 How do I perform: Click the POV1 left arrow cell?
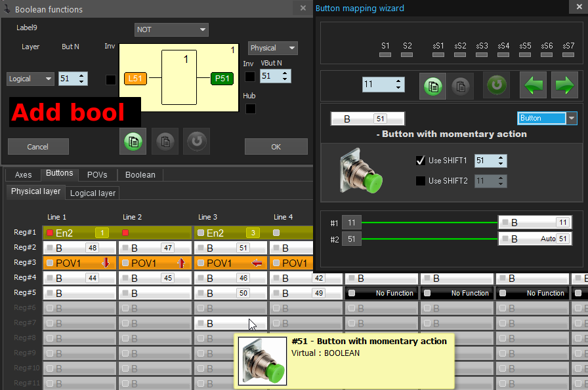230,263
